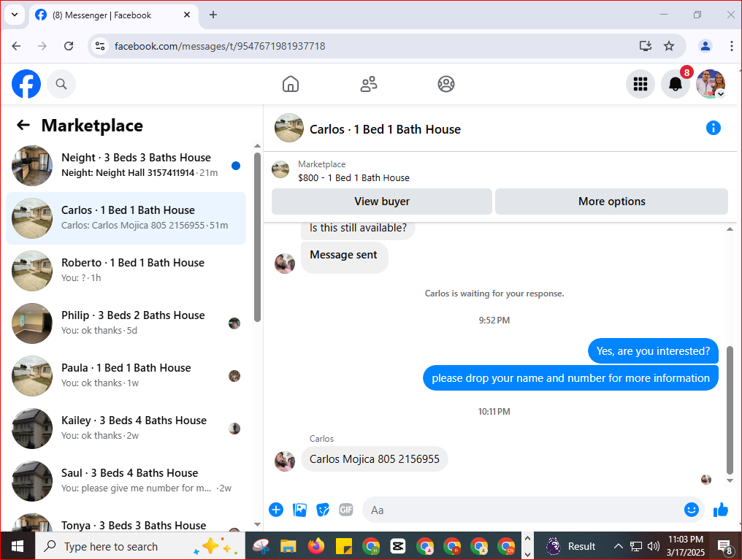Open Saul 3 Beds 4 Baths chat
Image resolution: width=742 pixels, height=560 pixels.
point(126,480)
